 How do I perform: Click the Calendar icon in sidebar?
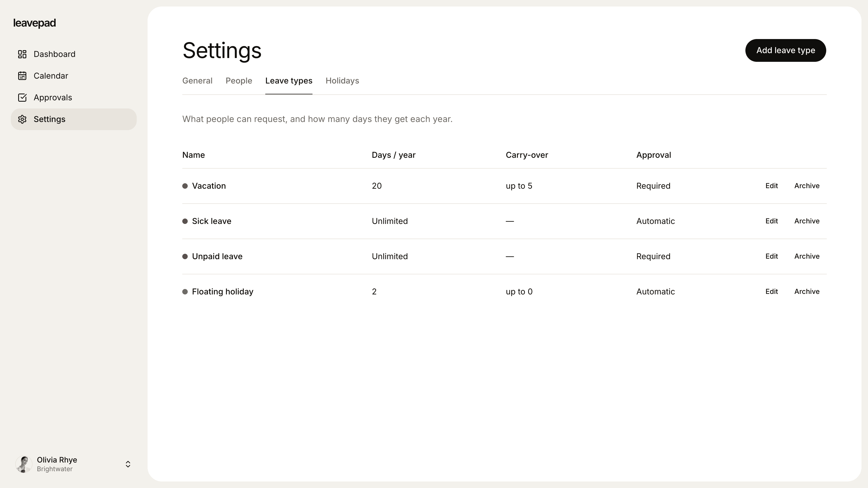(x=22, y=76)
